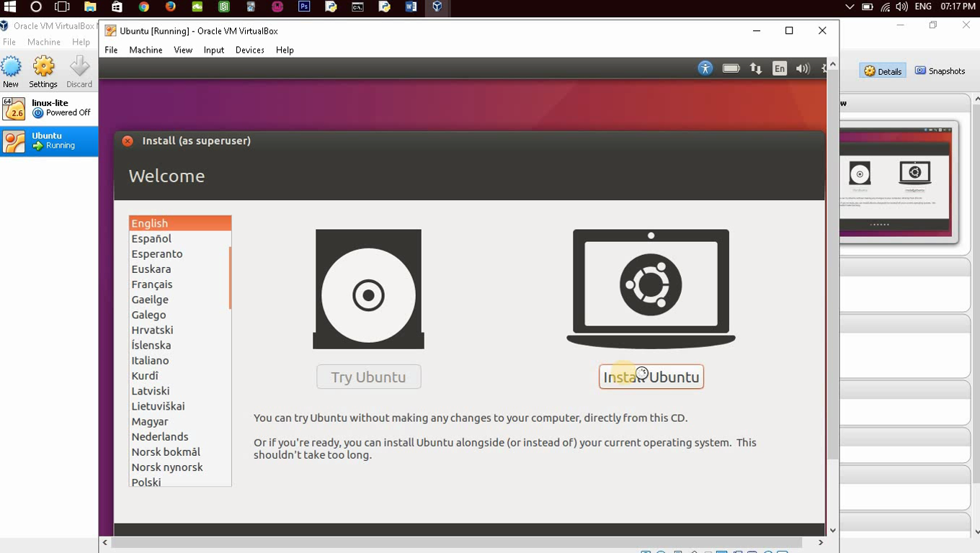Open VM Settings via the gear toolbar icon
Image resolution: width=980 pixels, height=553 pixels.
coord(43,70)
